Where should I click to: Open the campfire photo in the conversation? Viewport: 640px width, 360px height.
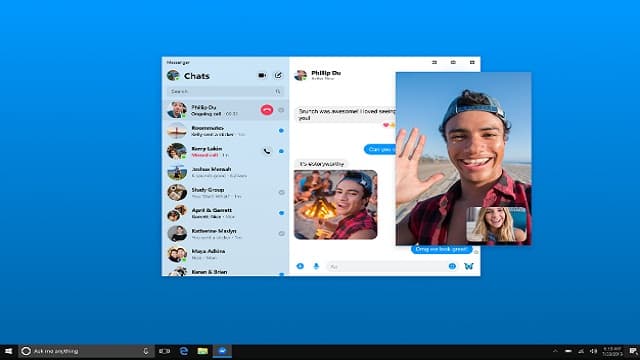(336, 204)
